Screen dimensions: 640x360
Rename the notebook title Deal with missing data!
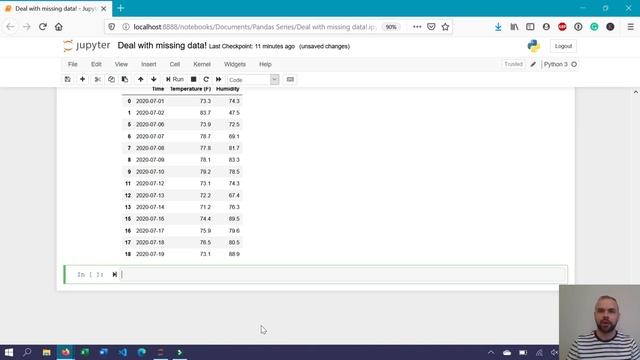[162, 46]
